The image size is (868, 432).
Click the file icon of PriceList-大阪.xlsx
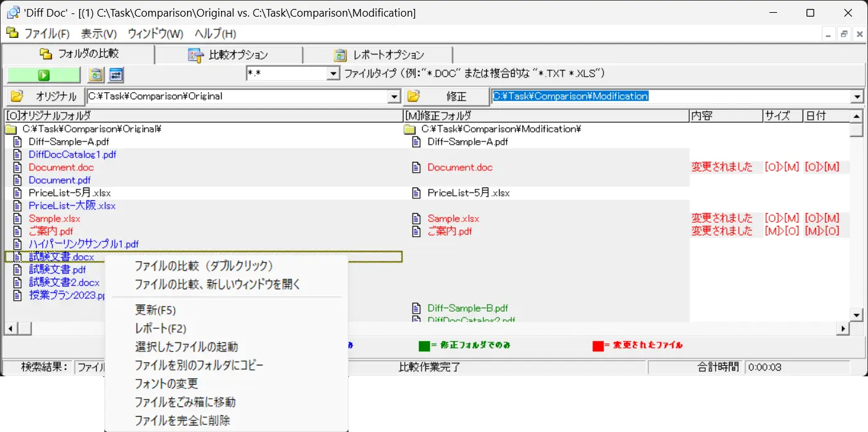pyautogui.click(x=18, y=205)
